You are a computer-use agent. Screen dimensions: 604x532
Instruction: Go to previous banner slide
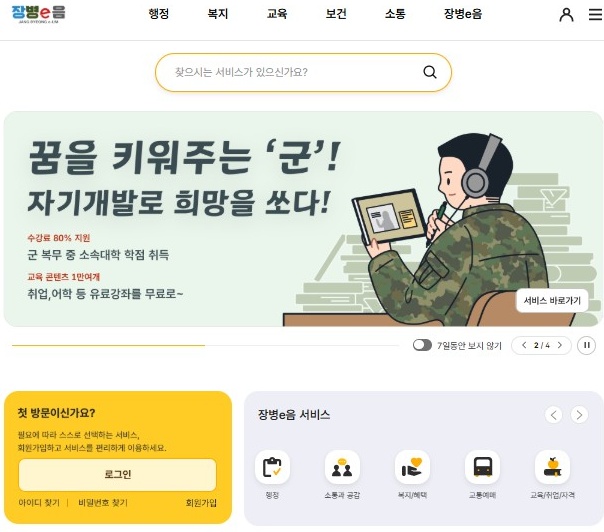[x=524, y=345]
